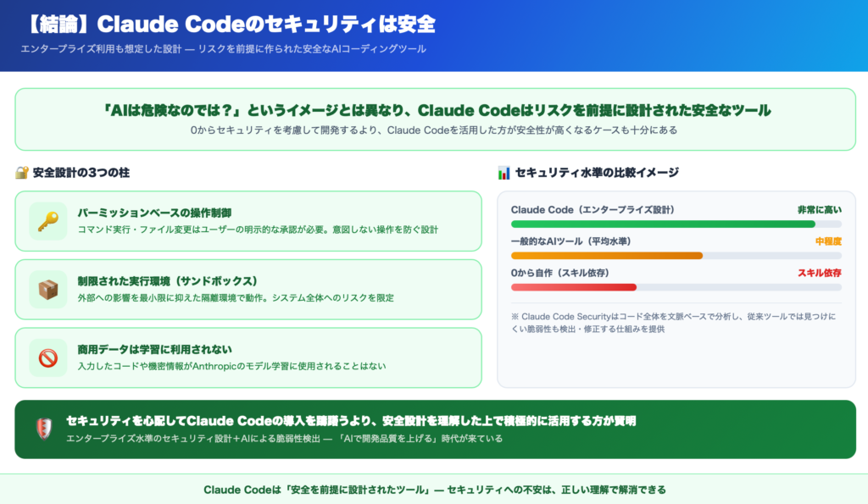Select the 商用データは学習に利用されない card title
The image size is (868, 504).
tap(154, 349)
